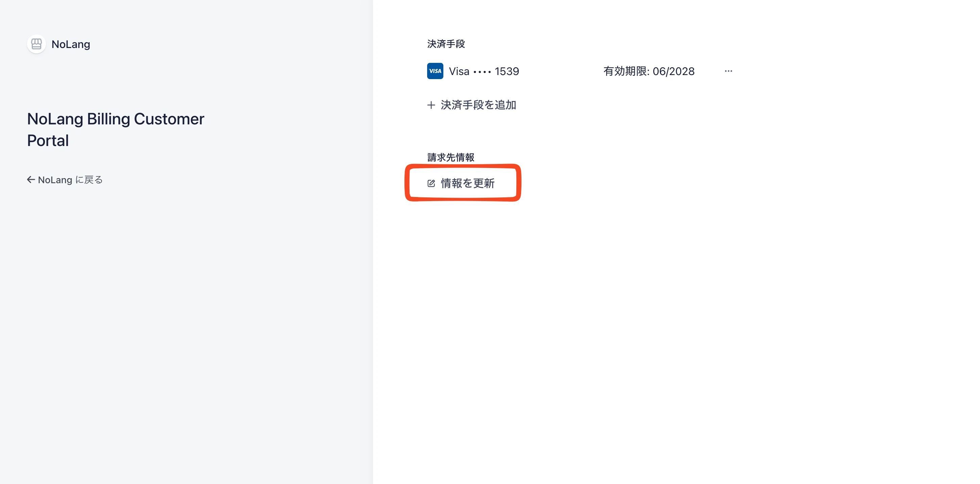
Task: Click the NoLang brand name text
Action: coord(71,44)
